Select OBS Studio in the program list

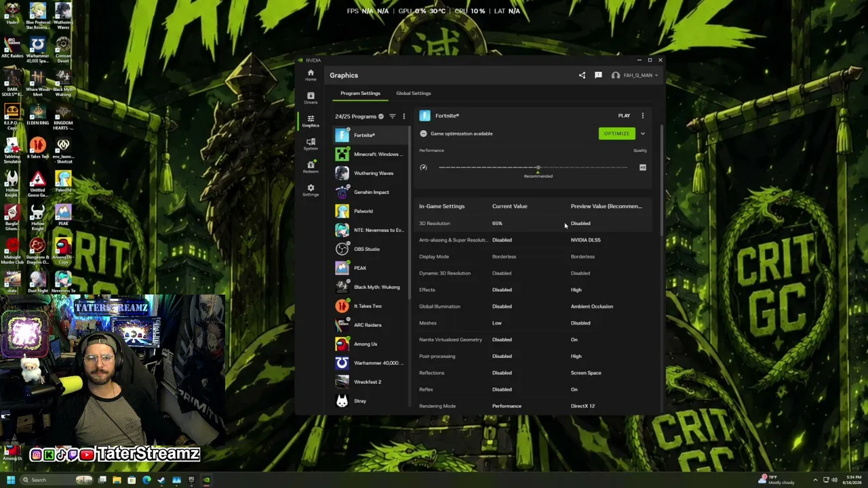tap(371, 249)
